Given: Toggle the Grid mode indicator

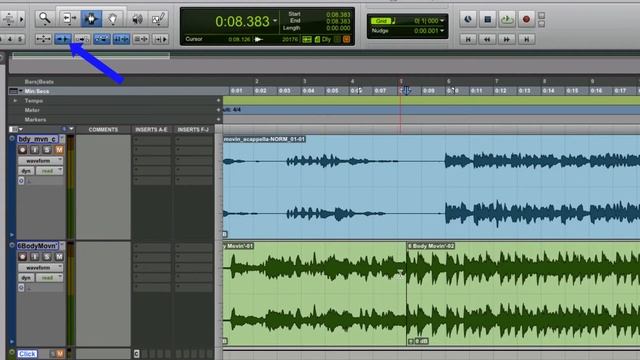Looking at the screenshot, I should [380, 20].
